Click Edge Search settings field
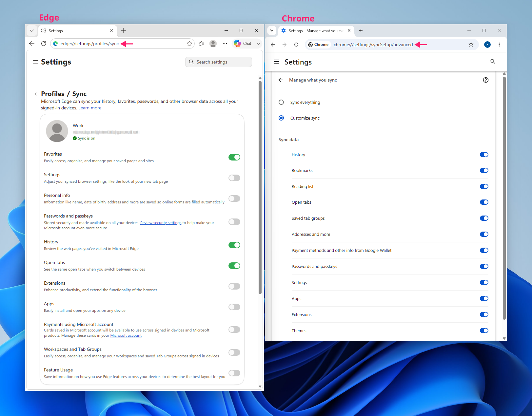The height and width of the screenshot is (416, 532). [219, 62]
